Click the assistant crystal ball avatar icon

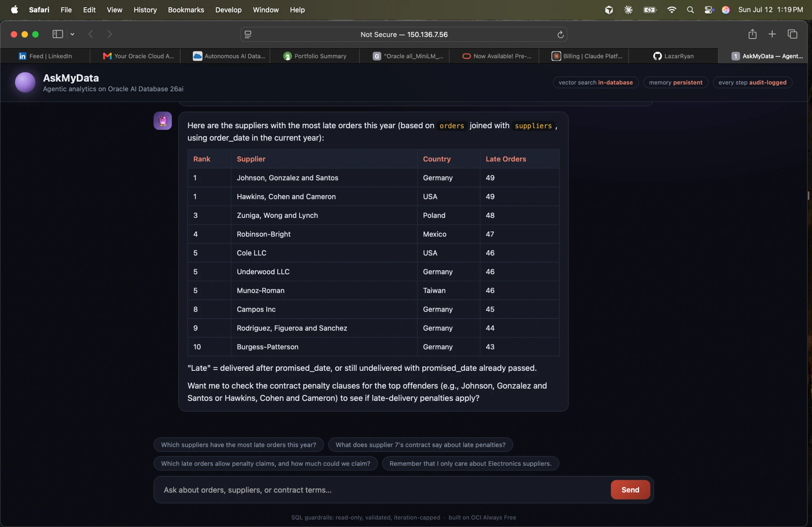click(x=162, y=121)
